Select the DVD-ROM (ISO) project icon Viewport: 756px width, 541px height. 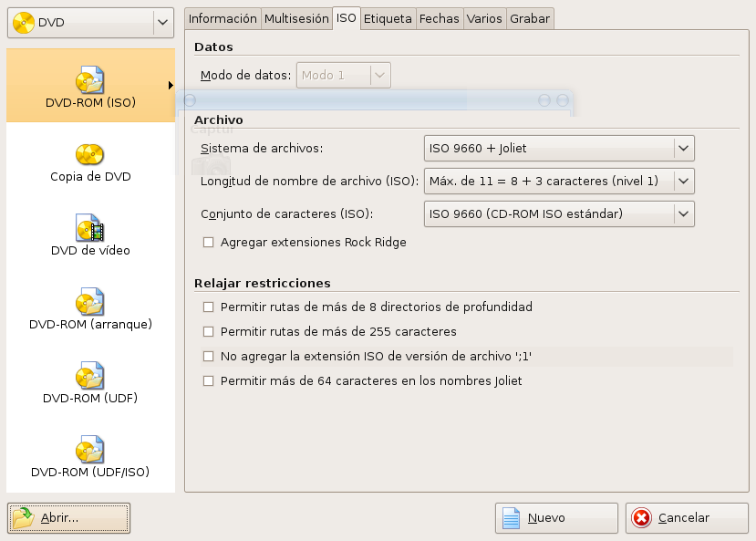tap(90, 80)
